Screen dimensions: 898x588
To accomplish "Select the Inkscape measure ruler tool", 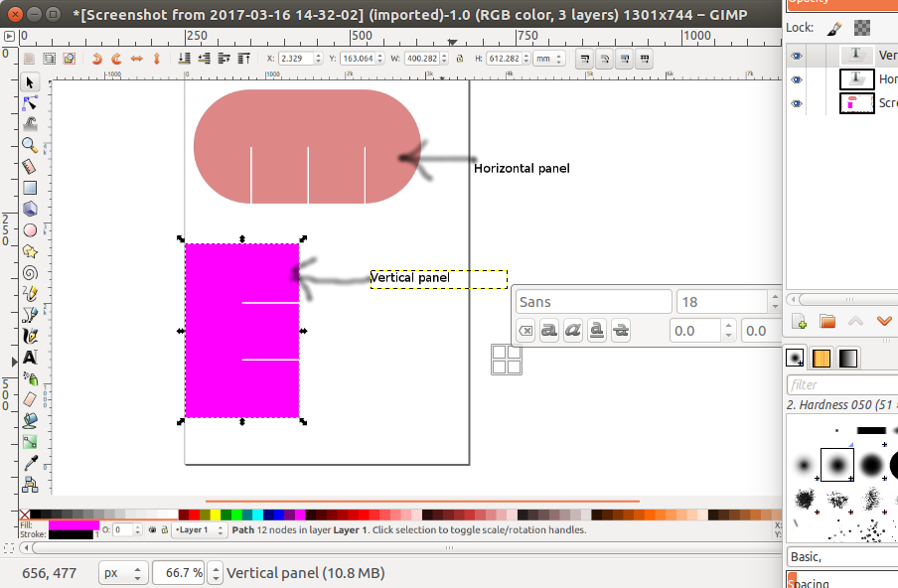I will tap(30, 167).
